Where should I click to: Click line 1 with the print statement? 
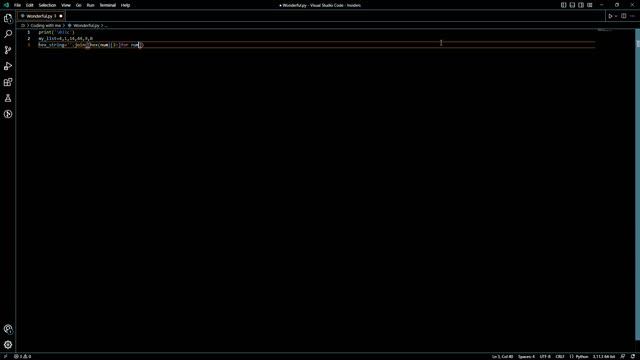(x=56, y=32)
